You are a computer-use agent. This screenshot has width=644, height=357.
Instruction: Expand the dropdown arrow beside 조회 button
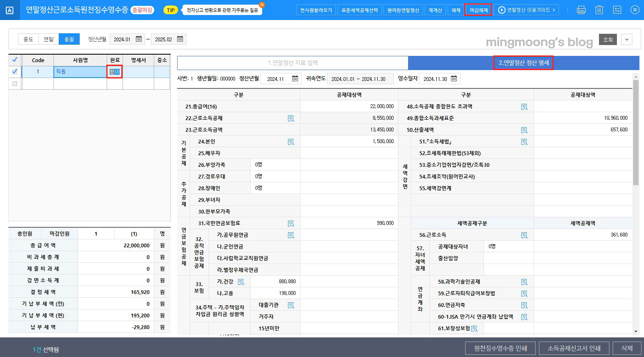coord(626,39)
